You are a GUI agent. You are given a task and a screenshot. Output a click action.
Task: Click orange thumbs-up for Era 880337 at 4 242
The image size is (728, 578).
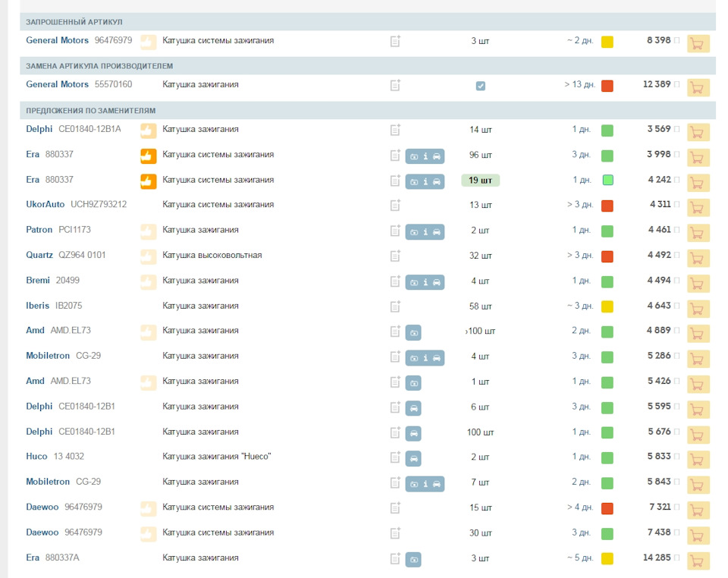pyautogui.click(x=149, y=181)
